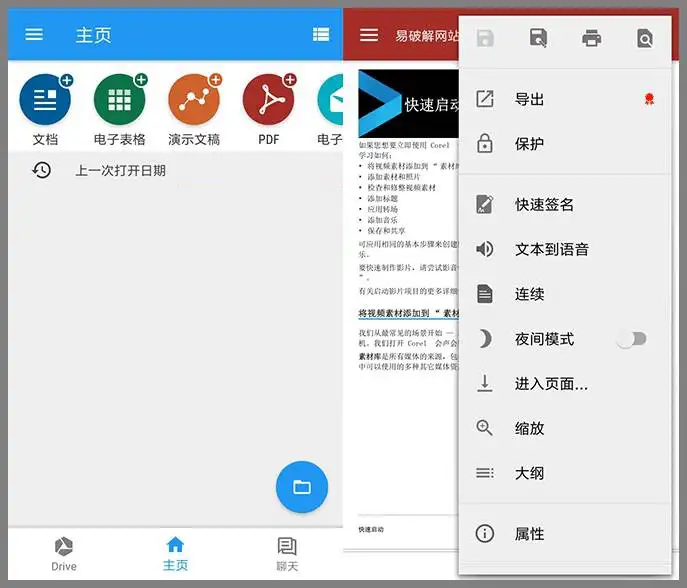Switch to list view layout icon

320,35
